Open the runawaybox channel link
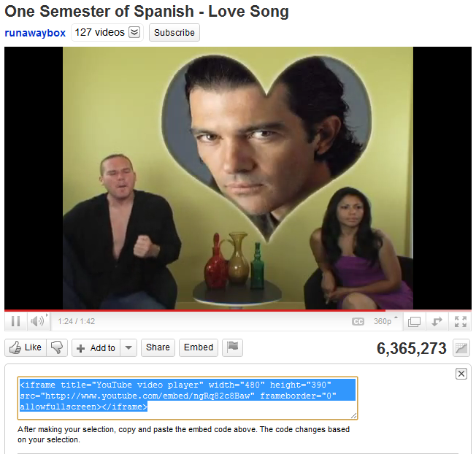This screenshot has height=454, width=476. (35, 33)
